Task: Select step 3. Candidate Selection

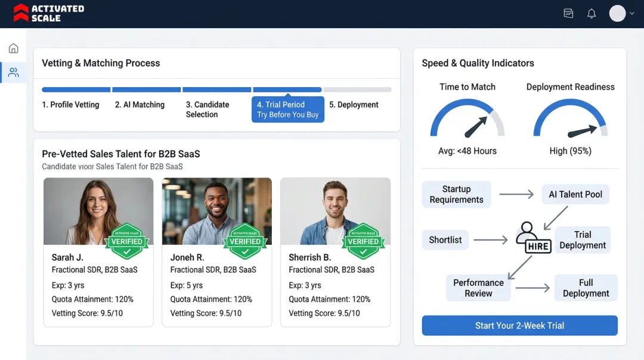Action: 208,109
